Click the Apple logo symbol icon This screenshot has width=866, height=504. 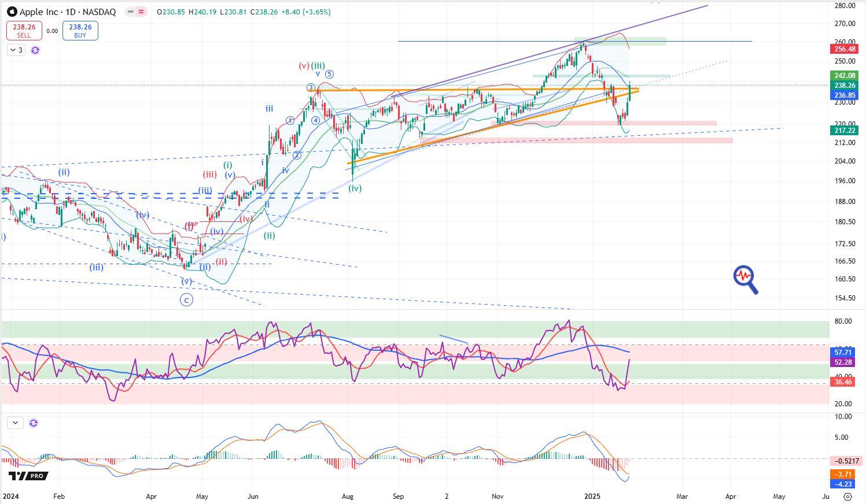[12, 12]
